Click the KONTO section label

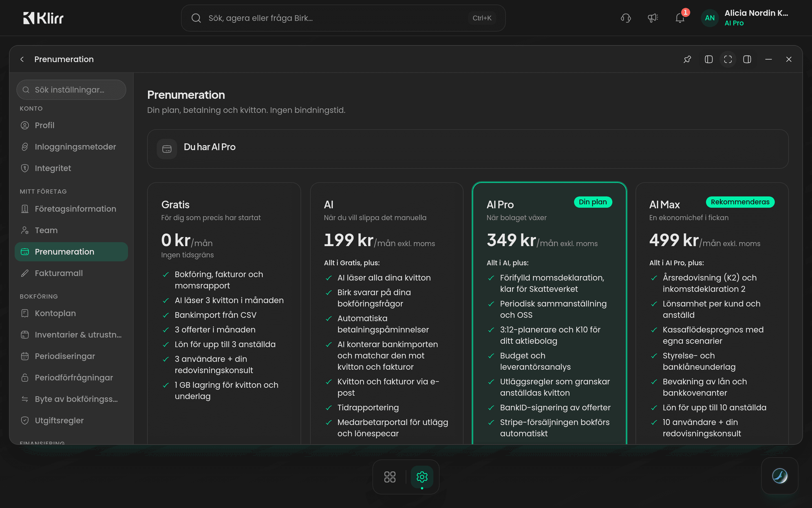tap(31, 109)
